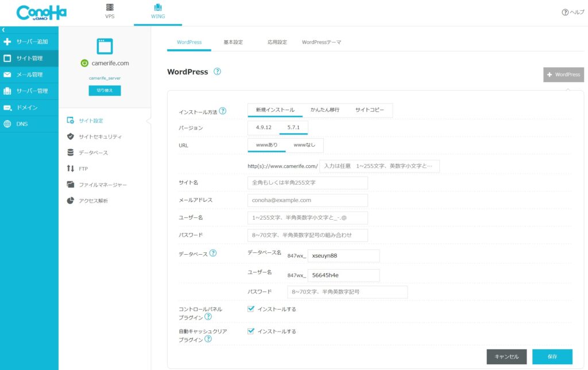Screen dimensions: 588x370
Task: Open サーバー管理 in the sidebar
Action: coord(29,91)
